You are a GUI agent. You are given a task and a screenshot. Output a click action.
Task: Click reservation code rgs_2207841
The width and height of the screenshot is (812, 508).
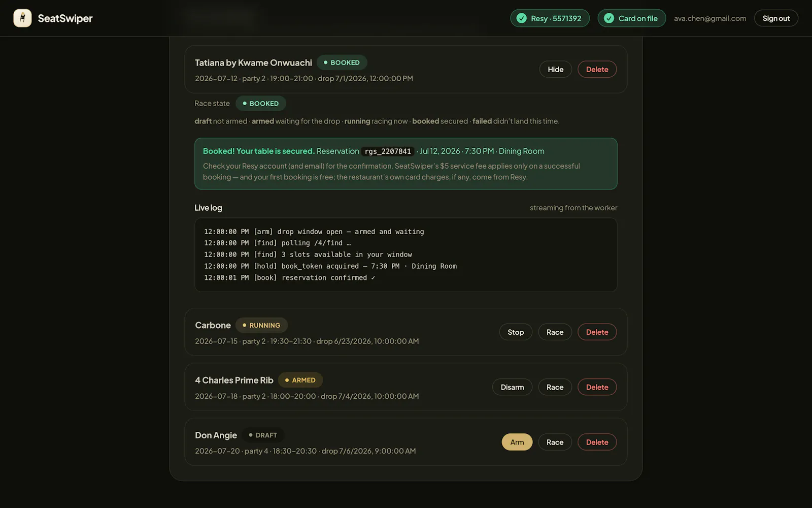tap(388, 151)
